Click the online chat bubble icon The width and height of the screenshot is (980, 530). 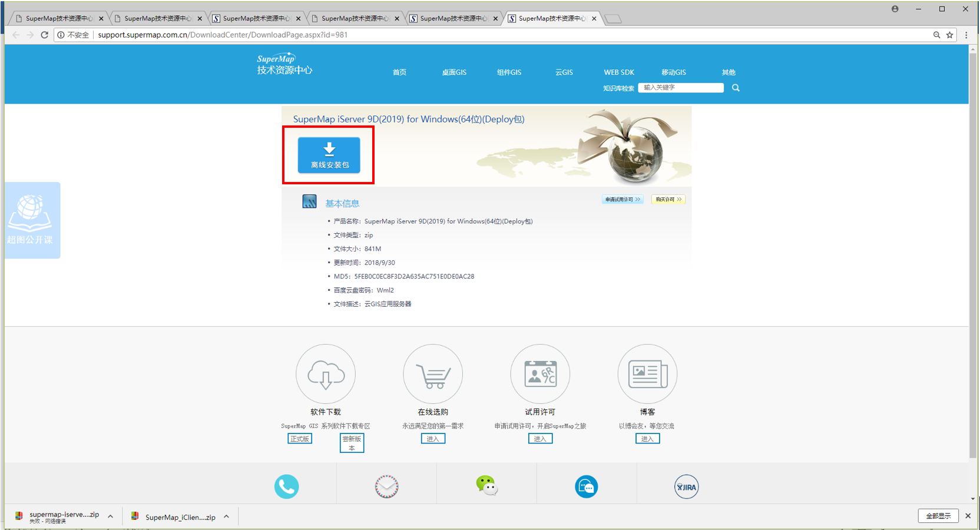[586, 486]
